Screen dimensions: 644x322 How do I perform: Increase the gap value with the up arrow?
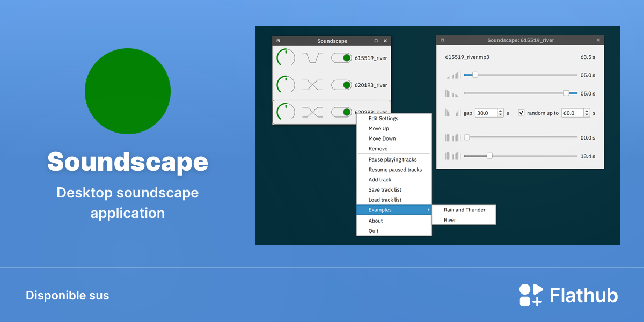click(501, 111)
